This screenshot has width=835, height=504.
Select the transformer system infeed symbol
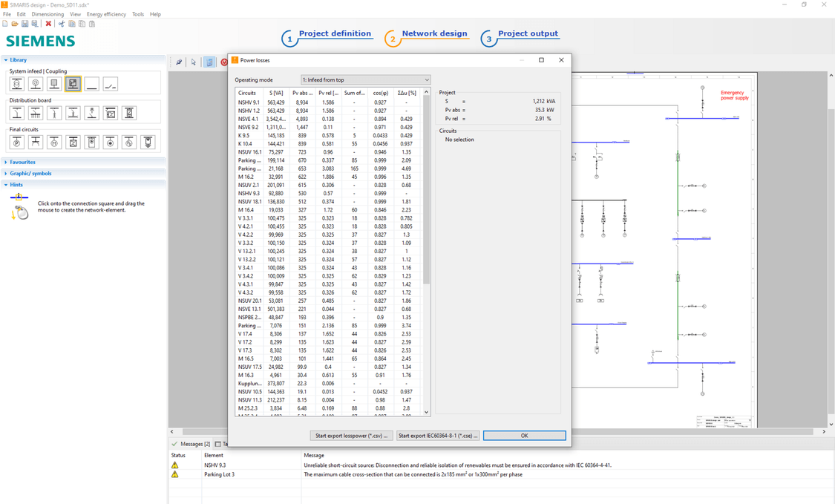(x=16, y=85)
